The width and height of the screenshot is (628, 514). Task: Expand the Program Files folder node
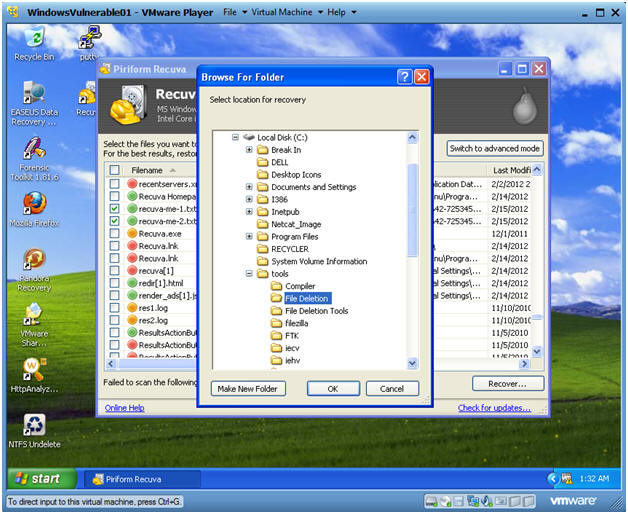pyautogui.click(x=249, y=236)
